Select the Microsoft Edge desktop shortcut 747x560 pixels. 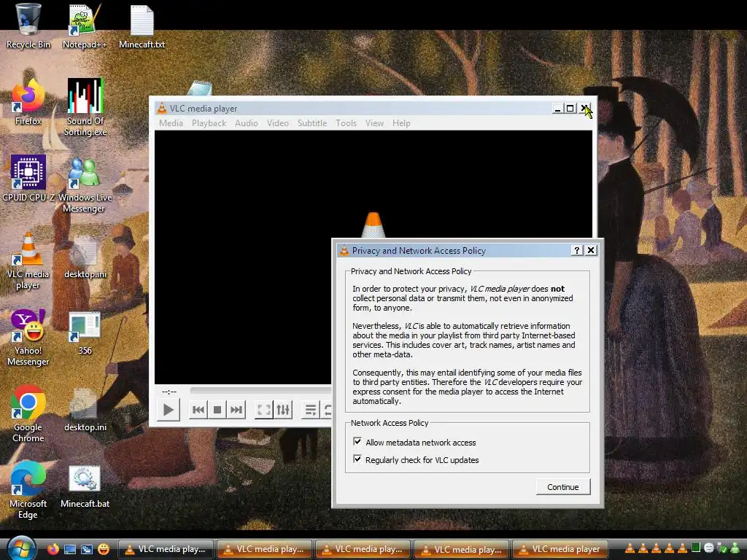click(x=28, y=491)
